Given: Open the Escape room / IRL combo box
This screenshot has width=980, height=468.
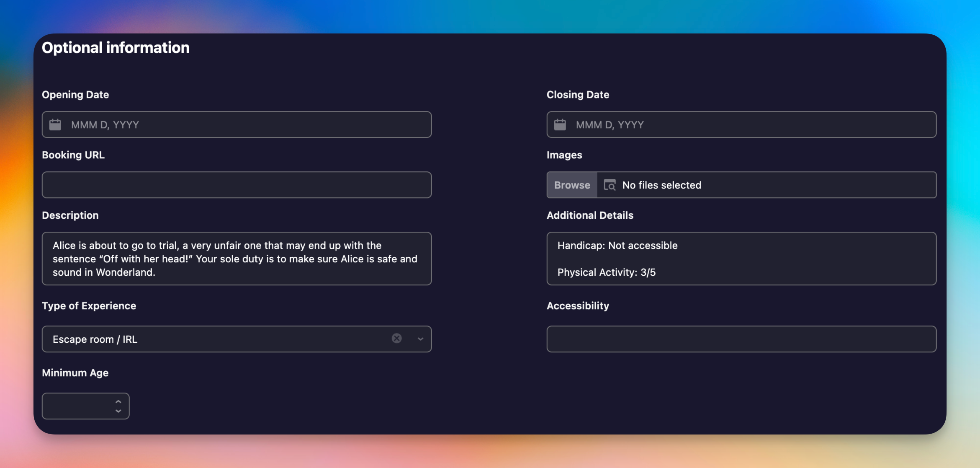Looking at the screenshot, I should point(209,339).
